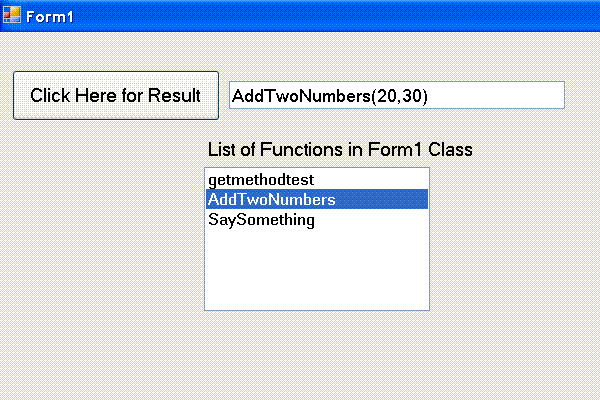Screen dimensions: 600x400
Task: Click the Form1 title text
Action: coord(49,17)
